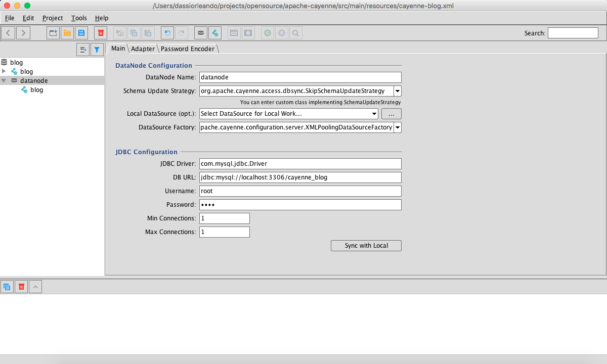Click the Cut toolbar icon

click(x=120, y=33)
